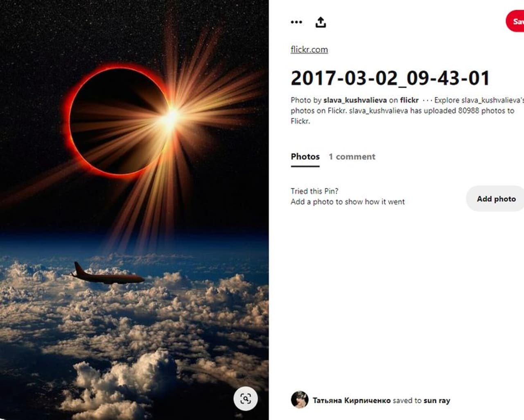Switch to the Photos tab
Viewport: 524px width, 420px height.
305,156
